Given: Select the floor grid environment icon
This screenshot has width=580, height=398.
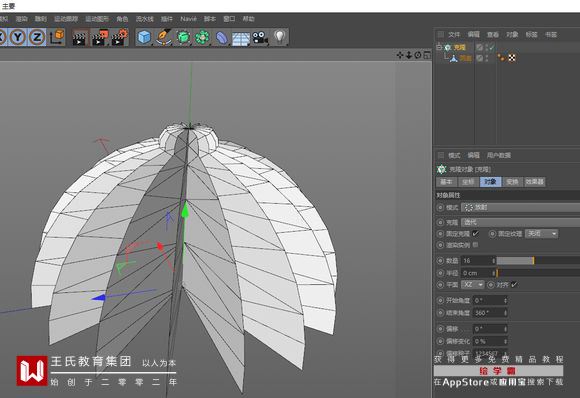Looking at the screenshot, I should pos(241,38).
